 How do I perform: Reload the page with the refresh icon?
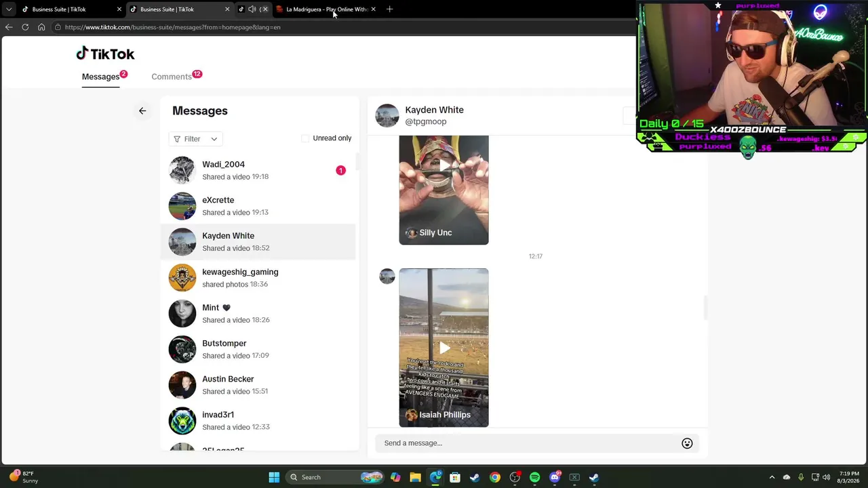point(25,27)
